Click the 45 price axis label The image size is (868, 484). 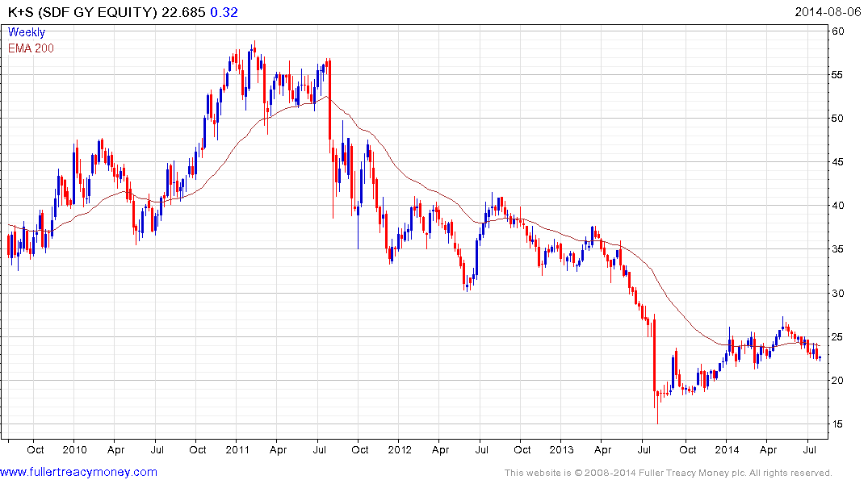point(838,162)
